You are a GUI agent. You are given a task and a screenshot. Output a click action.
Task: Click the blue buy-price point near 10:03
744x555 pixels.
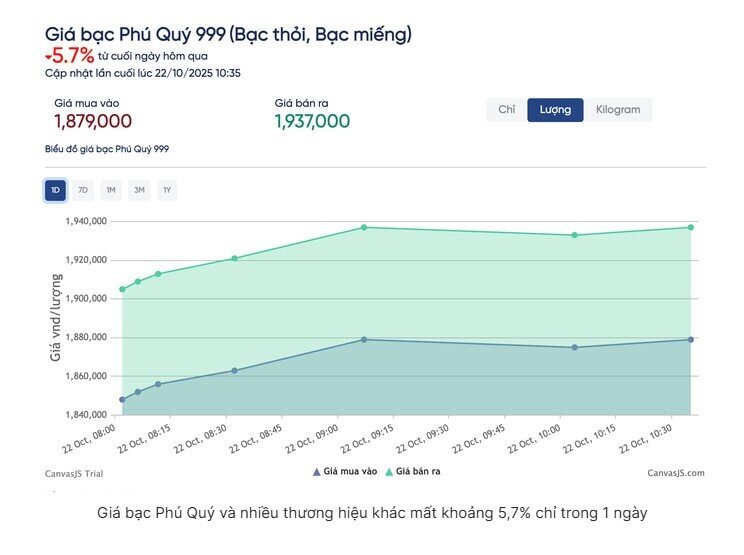(574, 347)
